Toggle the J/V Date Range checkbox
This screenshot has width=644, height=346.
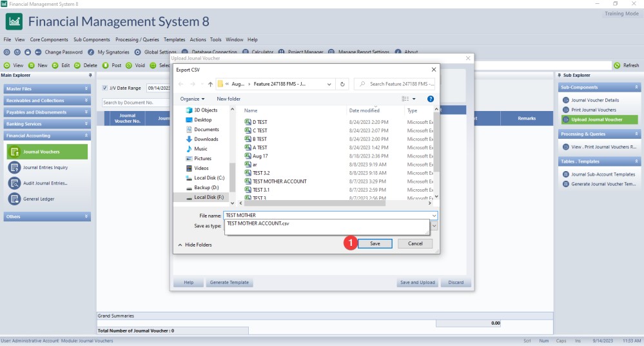click(x=105, y=88)
